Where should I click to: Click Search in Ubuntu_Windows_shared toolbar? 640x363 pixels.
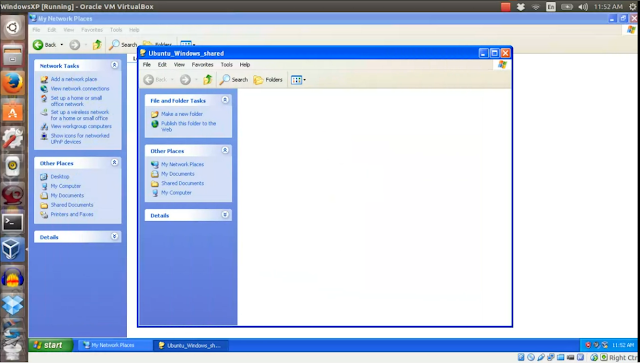click(x=234, y=80)
